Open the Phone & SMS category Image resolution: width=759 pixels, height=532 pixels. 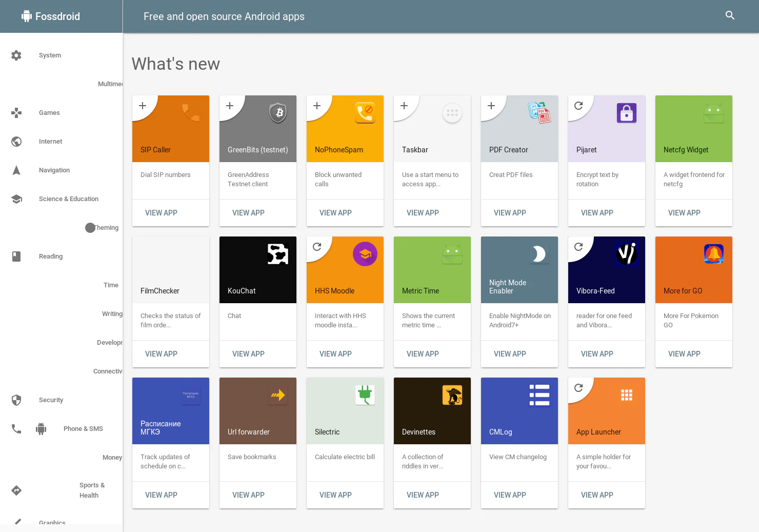83,429
